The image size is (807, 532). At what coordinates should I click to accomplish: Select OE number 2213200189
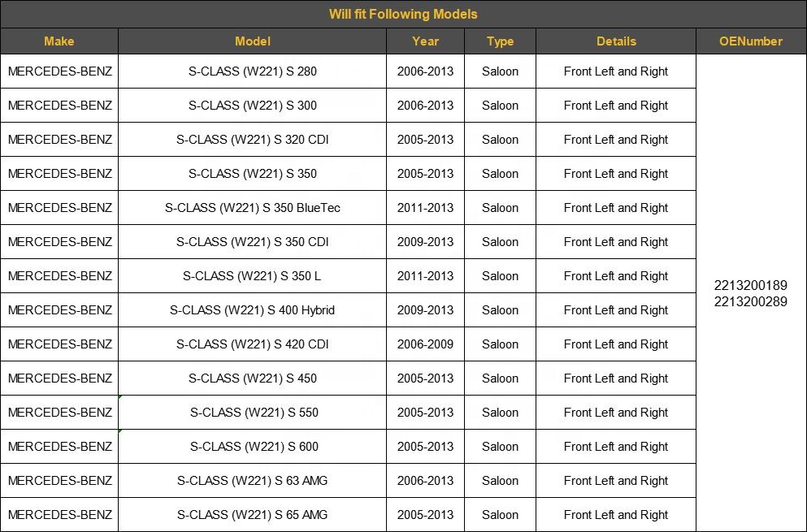(x=750, y=285)
